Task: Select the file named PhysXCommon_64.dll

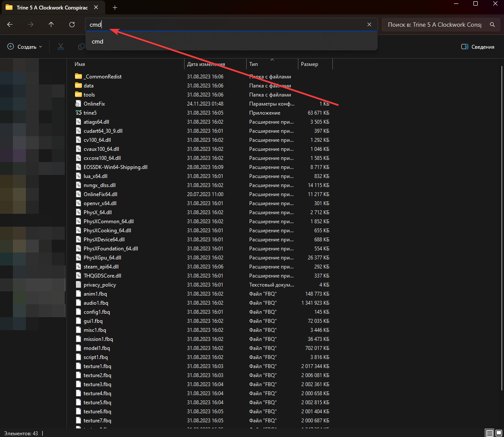Action: click(x=109, y=222)
